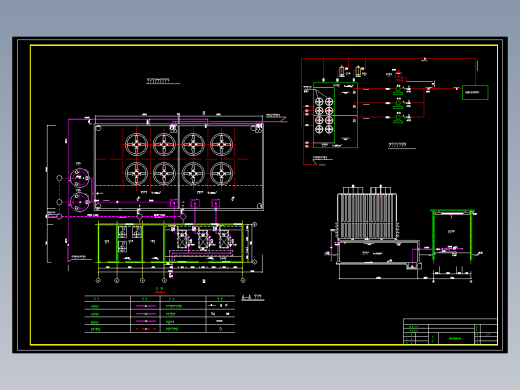Image resolution: width=520 pixels, height=390 pixels.
Task: Select the large green tank outline enclosing eight fan symbols
Action: (335, 115)
